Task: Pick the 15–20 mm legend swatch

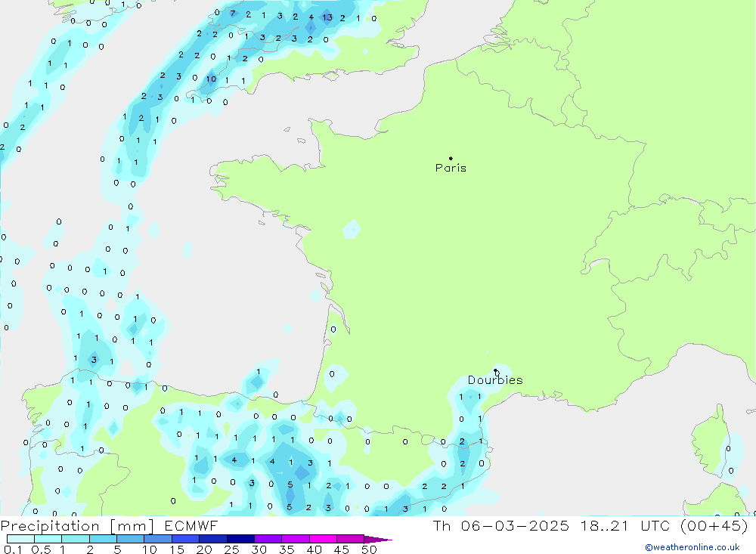Action: point(186,539)
